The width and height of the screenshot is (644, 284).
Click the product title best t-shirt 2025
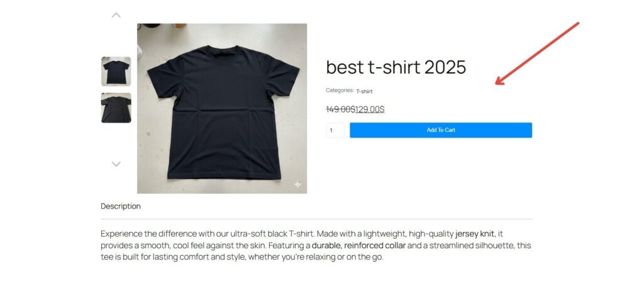[396, 67]
